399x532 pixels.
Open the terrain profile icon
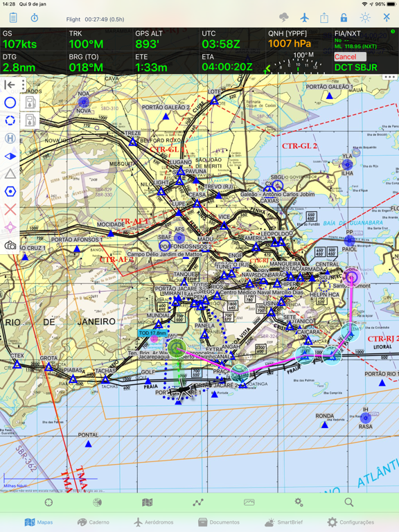tap(249, 502)
